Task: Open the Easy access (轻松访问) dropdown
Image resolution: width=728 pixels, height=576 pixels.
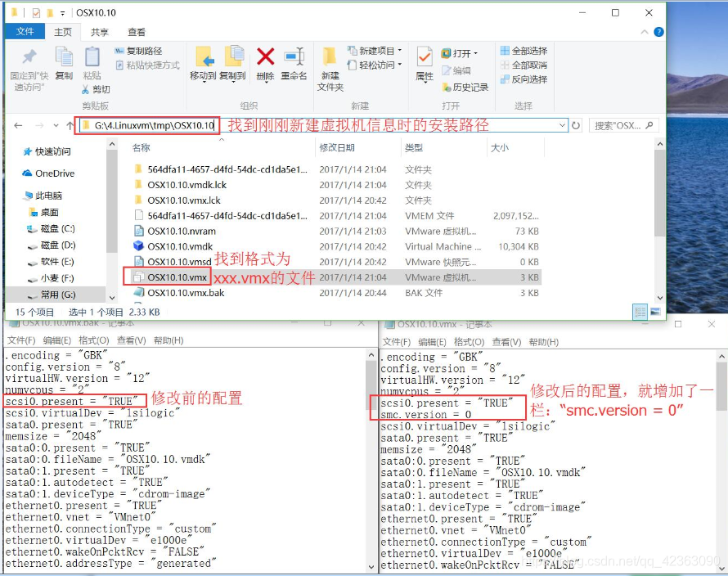Action: click(374, 65)
